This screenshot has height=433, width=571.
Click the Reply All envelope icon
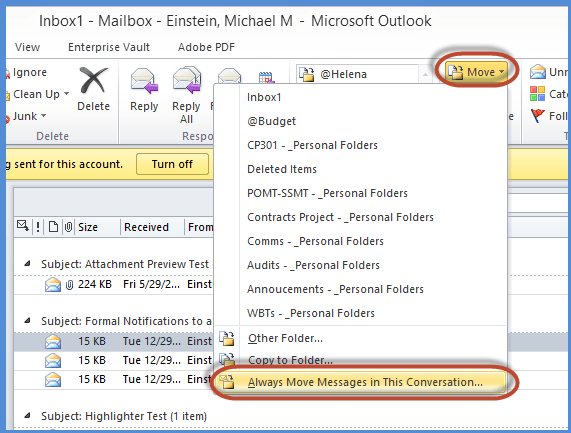(x=186, y=80)
